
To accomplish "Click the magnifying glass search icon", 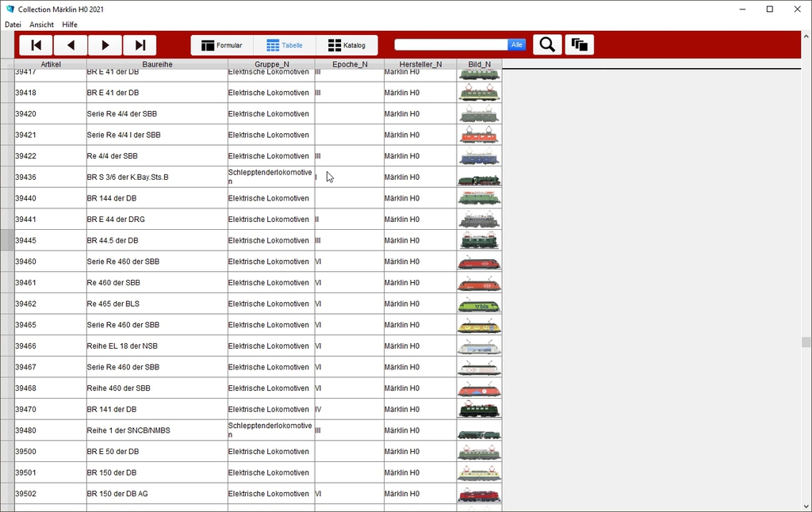I will [x=547, y=45].
